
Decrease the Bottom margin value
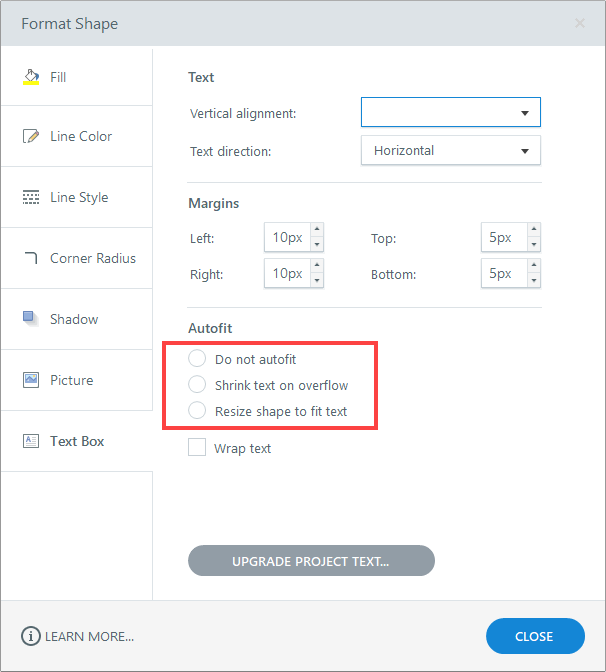(x=533, y=281)
